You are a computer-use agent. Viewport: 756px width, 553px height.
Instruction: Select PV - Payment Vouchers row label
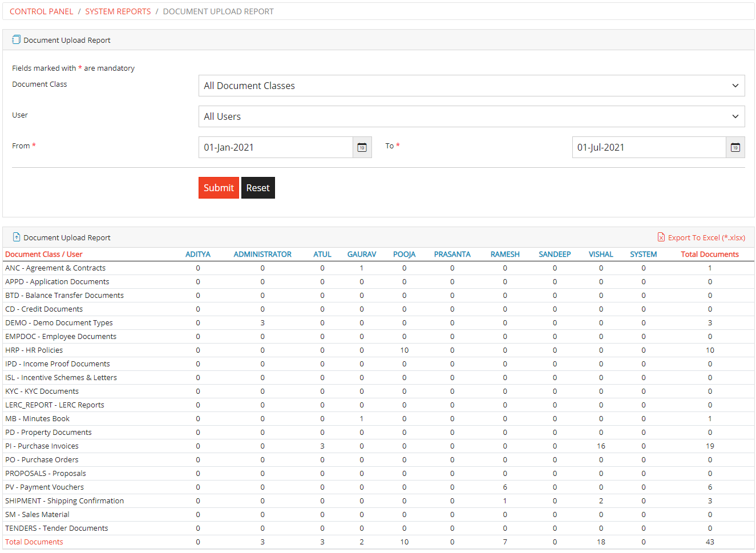(45, 487)
